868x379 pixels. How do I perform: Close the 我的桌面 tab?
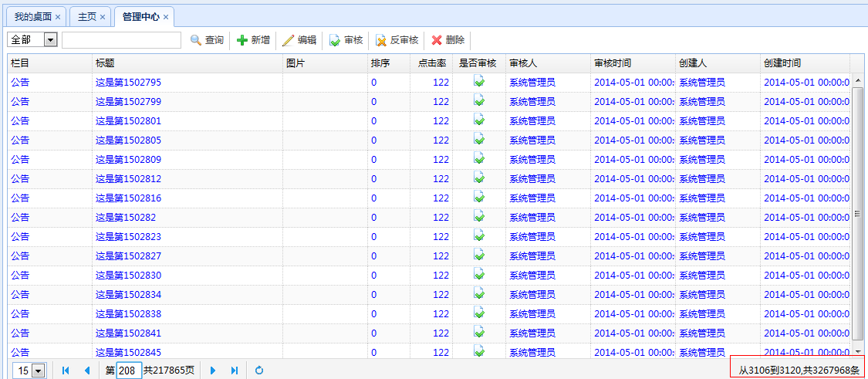[x=58, y=17]
